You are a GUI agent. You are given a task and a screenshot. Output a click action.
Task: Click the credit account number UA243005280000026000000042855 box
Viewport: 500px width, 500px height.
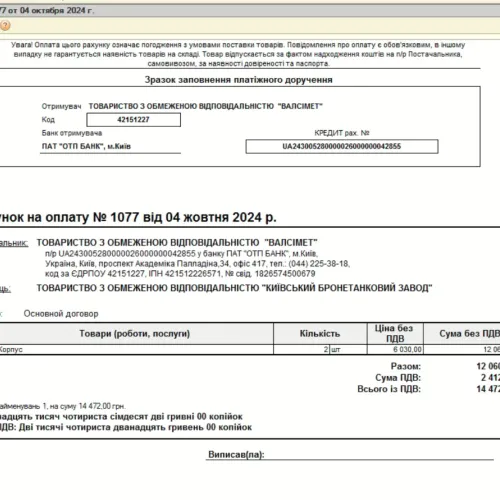tap(342, 146)
